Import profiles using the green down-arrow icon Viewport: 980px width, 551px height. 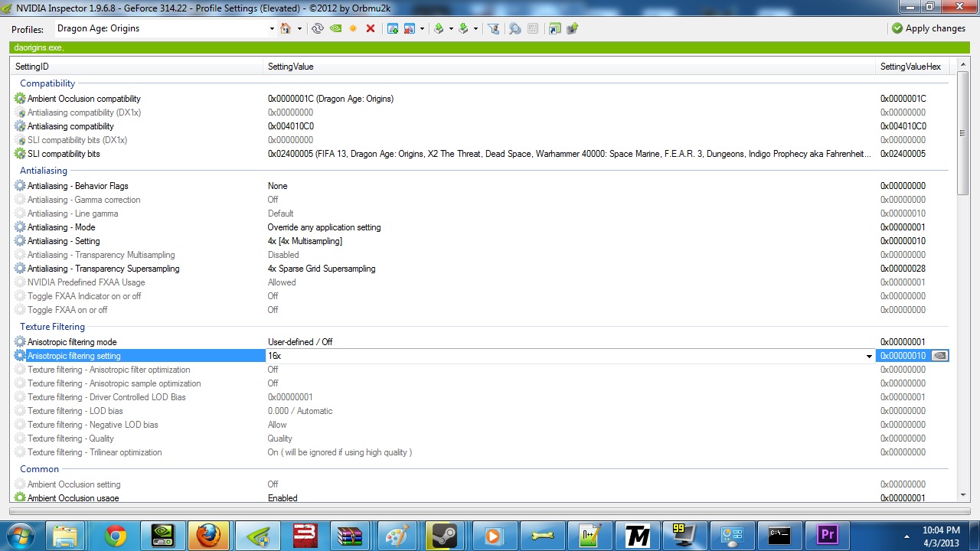[x=463, y=28]
